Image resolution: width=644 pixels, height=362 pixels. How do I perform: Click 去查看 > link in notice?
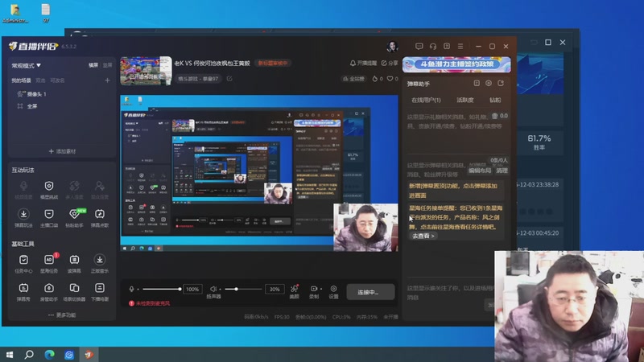(423, 236)
